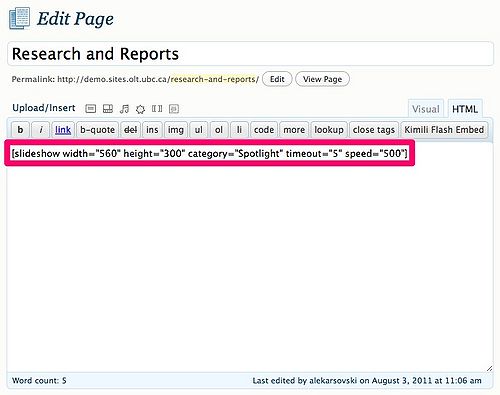
Task: Switch to the HTML editor tab
Action: pyautogui.click(x=465, y=109)
